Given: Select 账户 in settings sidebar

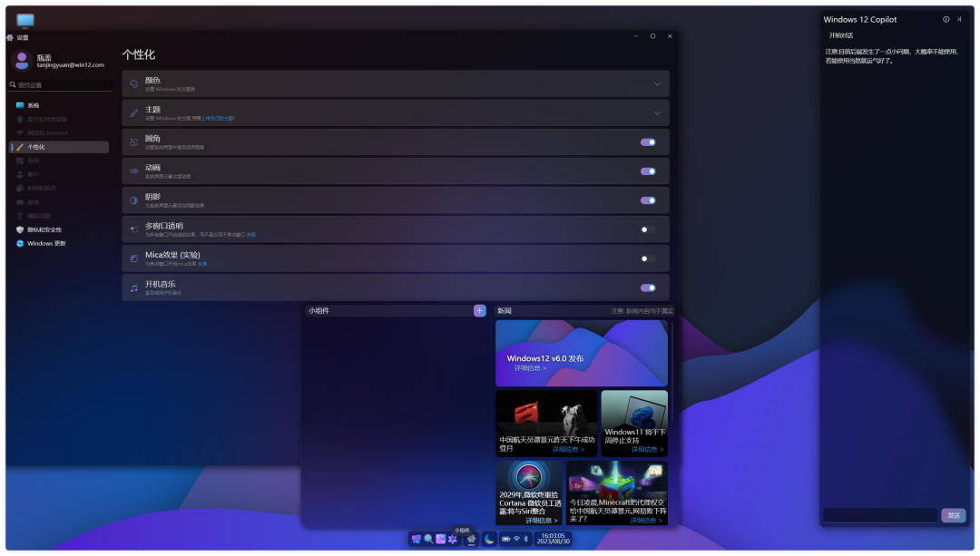Looking at the screenshot, I should tap(59, 174).
